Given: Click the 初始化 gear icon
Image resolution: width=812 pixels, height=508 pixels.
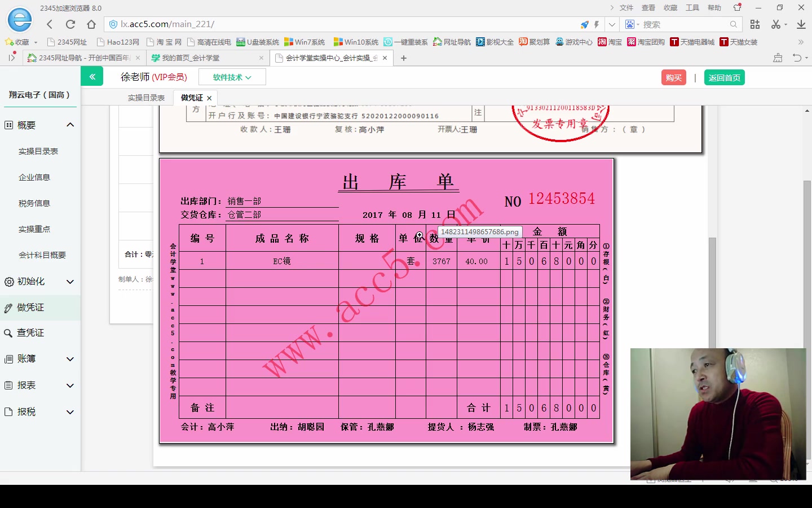Looking at the screenshot, I should click(x=8, y=281).
